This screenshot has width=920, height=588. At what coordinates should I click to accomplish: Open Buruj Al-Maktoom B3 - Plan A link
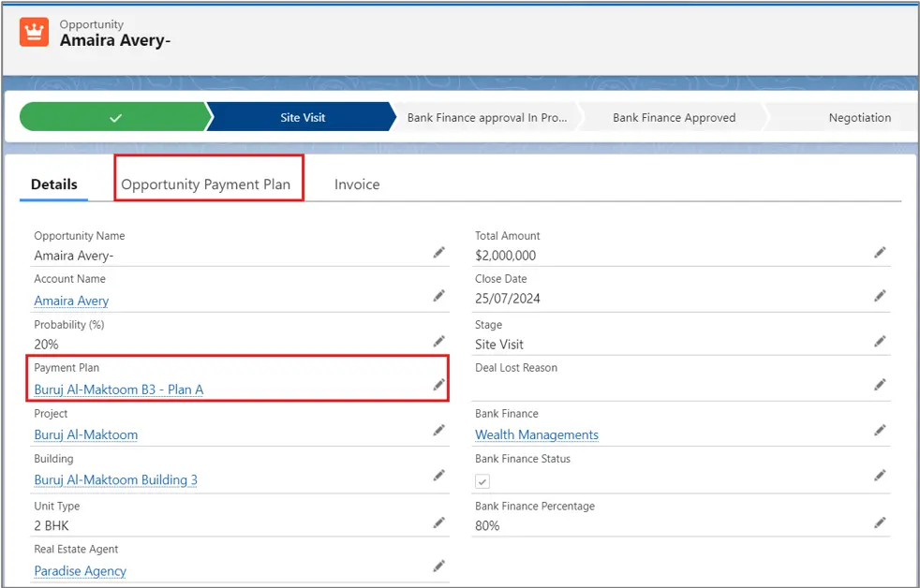click(119, 390)
